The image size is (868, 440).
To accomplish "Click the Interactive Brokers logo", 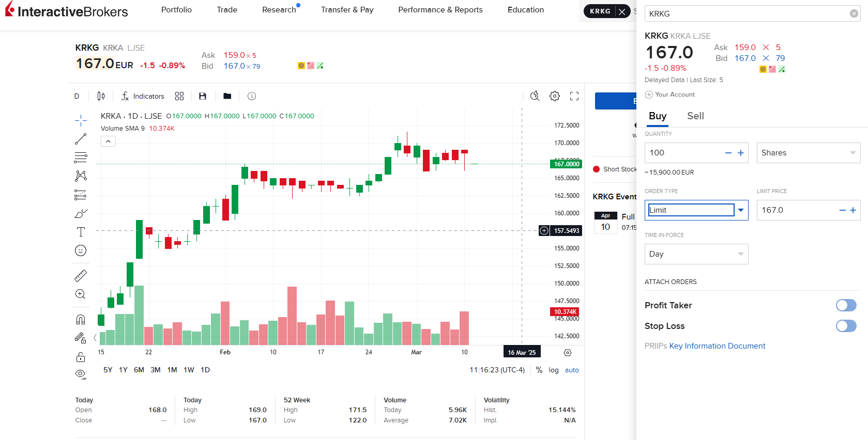I will click(x=67, y=10).
